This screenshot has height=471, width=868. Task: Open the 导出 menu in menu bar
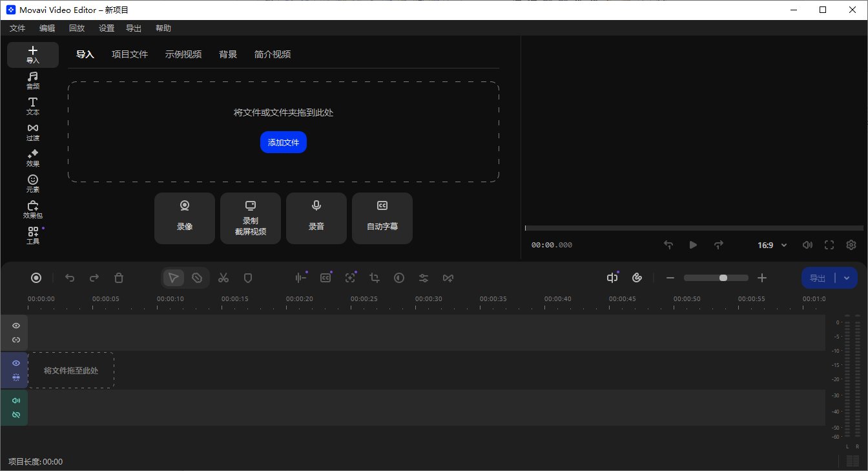pos(134,28)
